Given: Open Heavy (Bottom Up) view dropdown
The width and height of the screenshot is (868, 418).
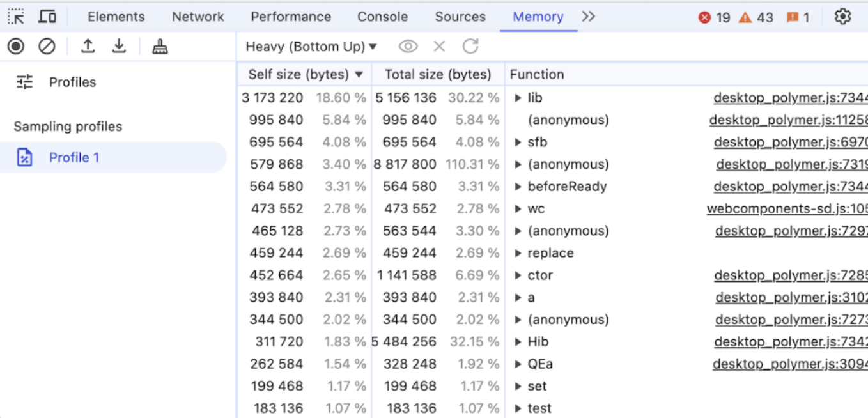Looking at the screenshot, I should pos(311,47).
